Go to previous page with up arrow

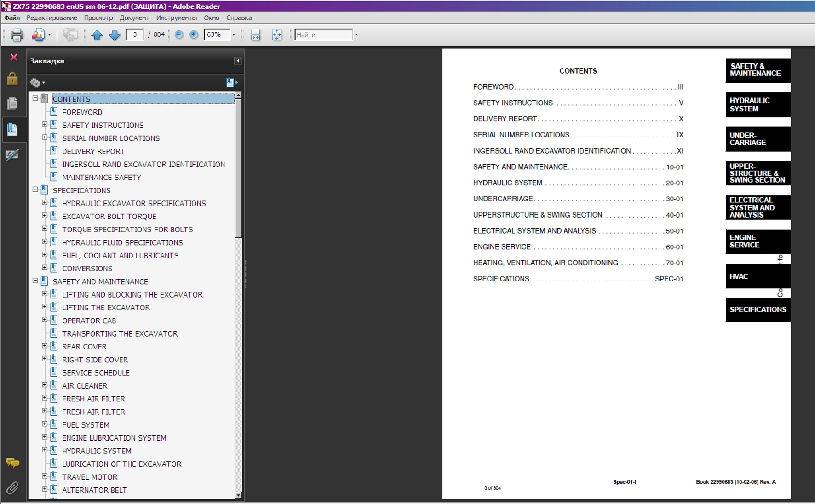[97, 35]
